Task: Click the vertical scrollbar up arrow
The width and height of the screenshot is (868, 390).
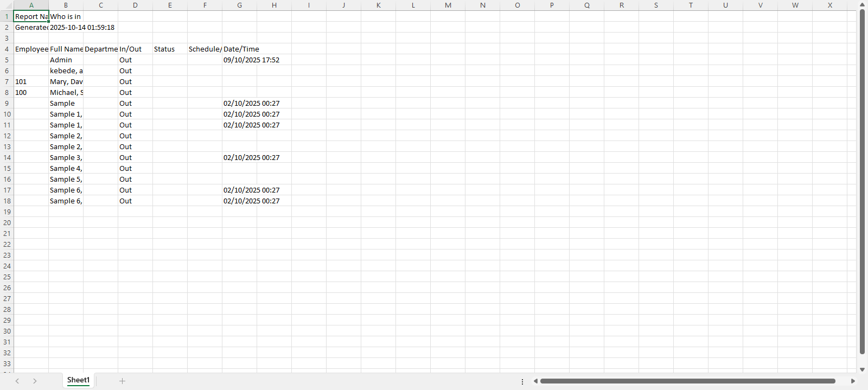Action: tap(862, 5)
